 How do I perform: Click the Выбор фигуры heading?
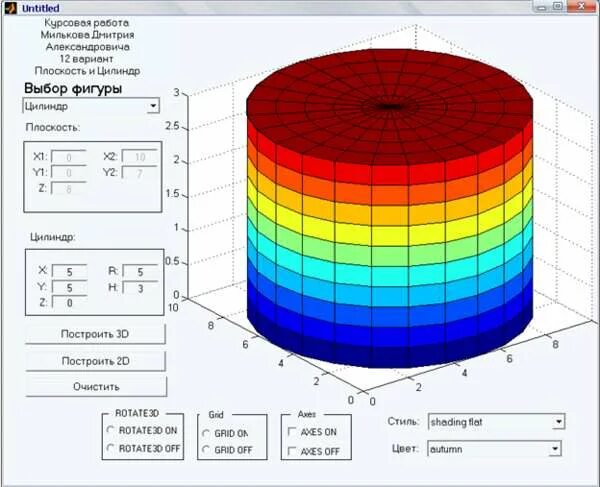tap(73, 88)
